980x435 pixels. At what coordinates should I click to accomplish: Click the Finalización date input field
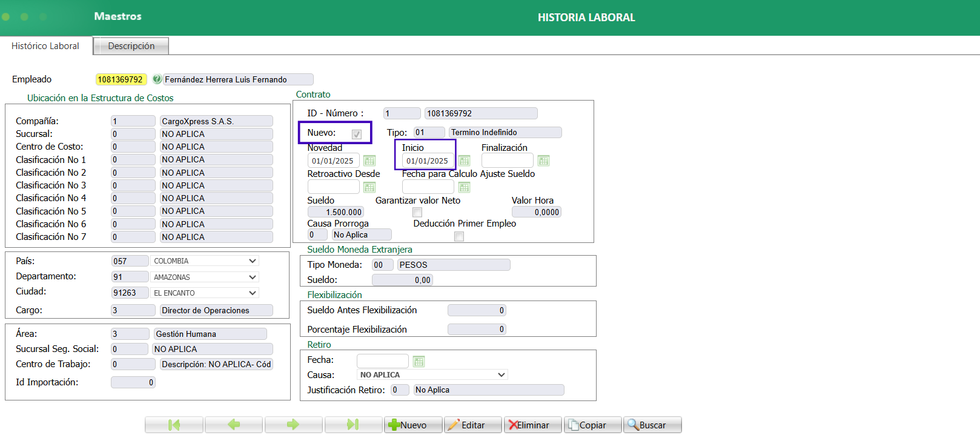(508, 161)
